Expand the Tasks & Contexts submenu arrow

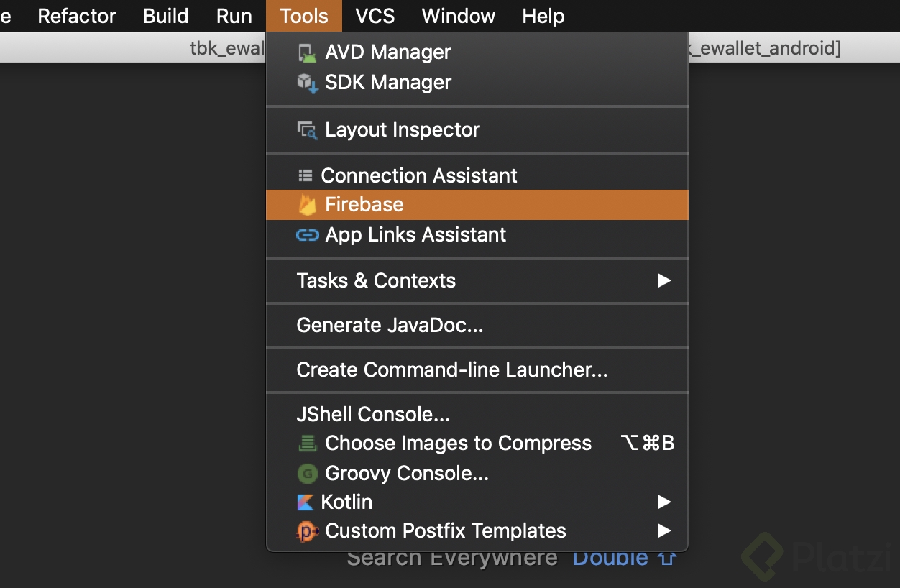coord(664,280)
